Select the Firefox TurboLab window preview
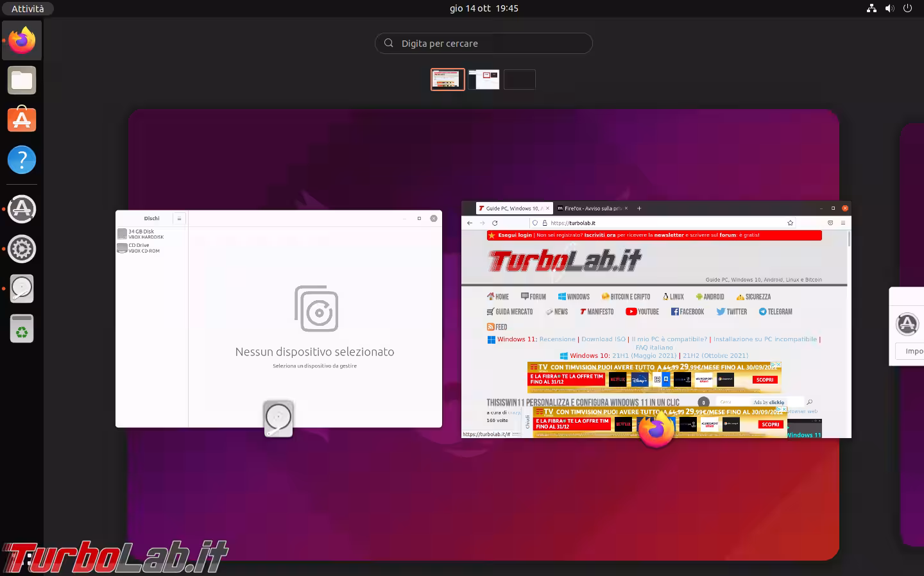The image size is (924, 576). [656, 319]
